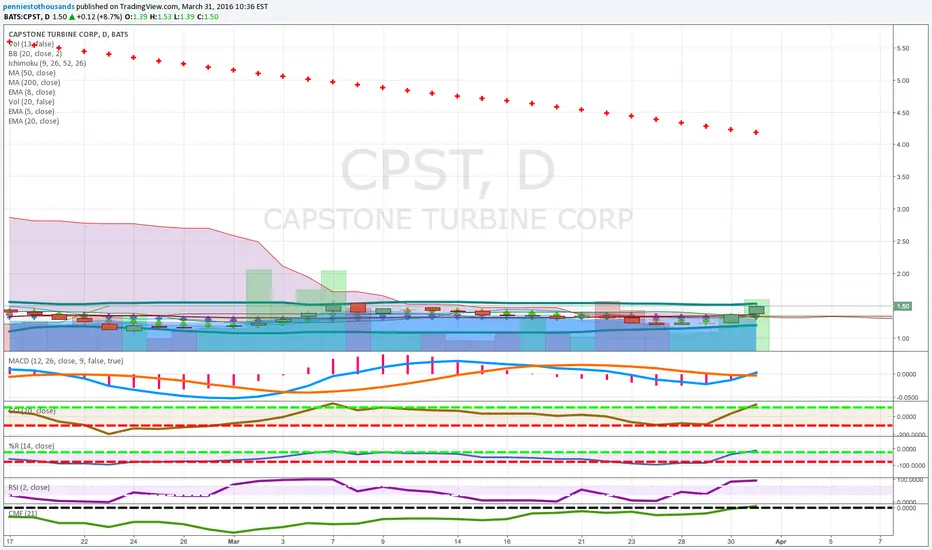This screenshot has width=932, height=550.
Task: Click the BATS:CPST, D symbol header
Action: tap(27, 17)
